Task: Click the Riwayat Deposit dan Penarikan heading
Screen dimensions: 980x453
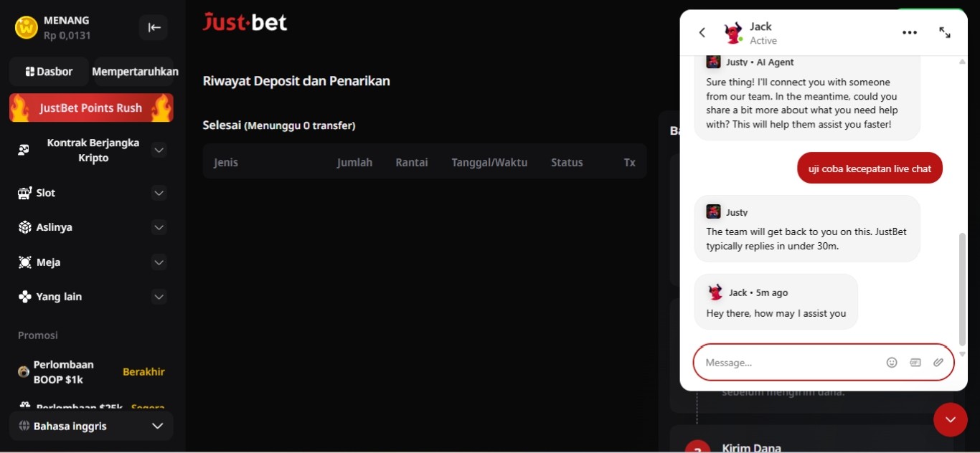Action: (296, 81)
